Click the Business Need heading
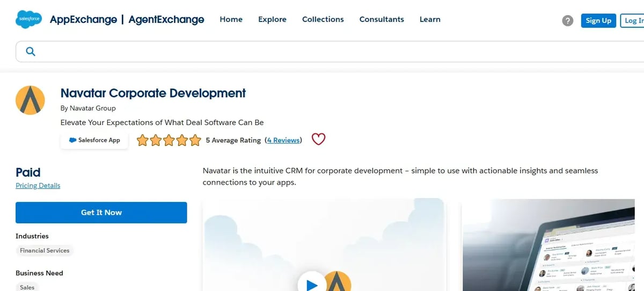The image size is (644, 291). point(39,273)
